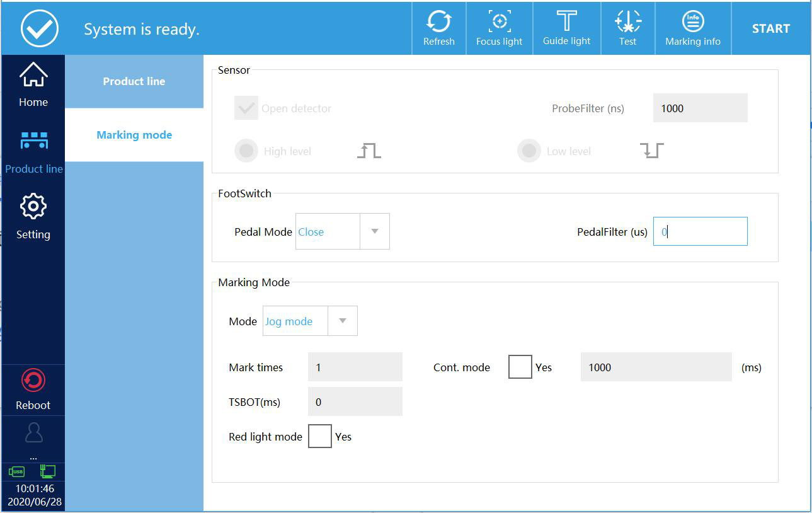Screen dimensions: 812x513
Task: Click the date 2020/06/28
Action: click(x=35, y=502)
